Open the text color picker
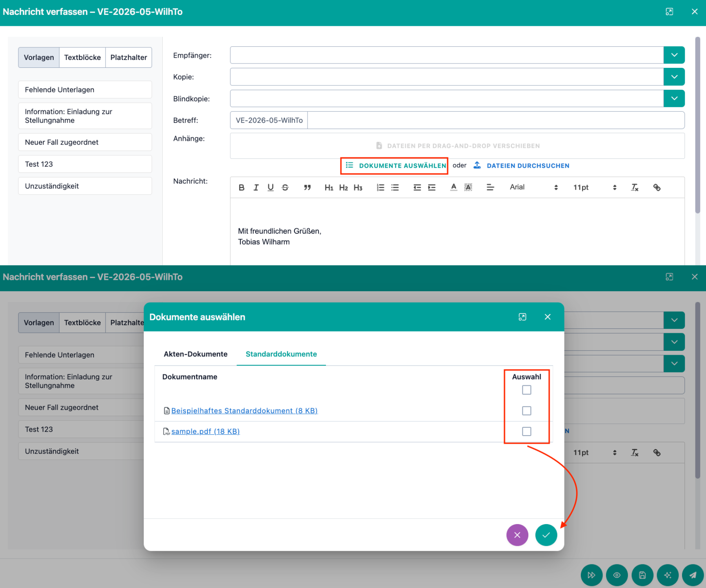Screen dimensions: 706x588 tap(454, 187)
